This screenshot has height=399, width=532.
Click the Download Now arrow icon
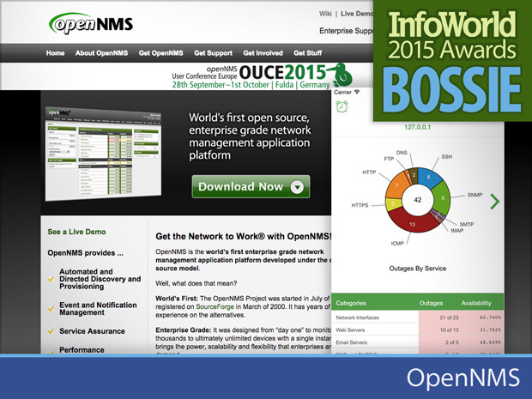297,187
